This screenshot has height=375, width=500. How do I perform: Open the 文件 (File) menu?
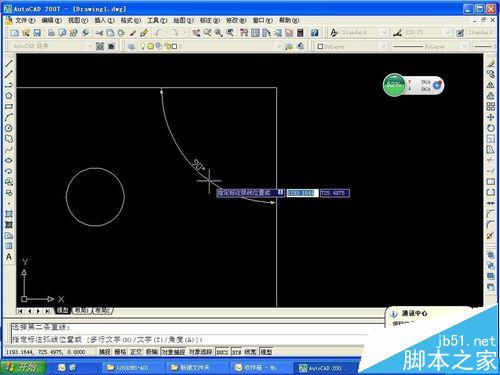click(x=25, y=20)
